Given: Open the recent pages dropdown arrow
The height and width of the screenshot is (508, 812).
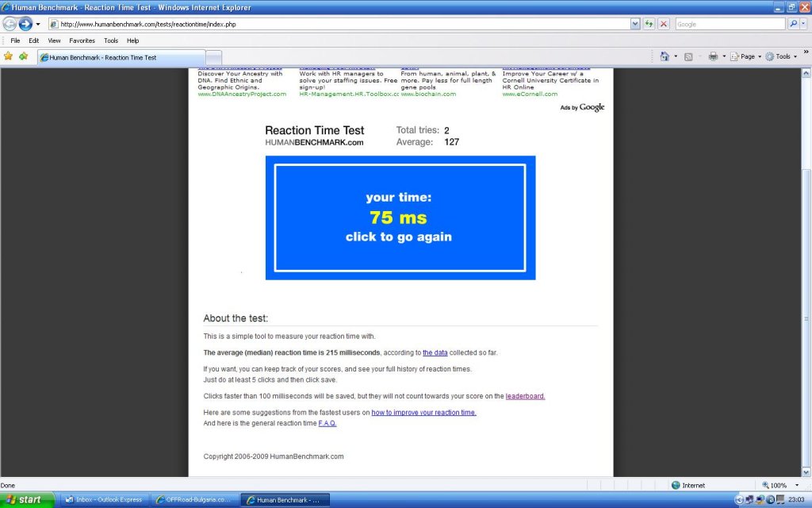Looking at the screenshot, I should (x=38, y=25).
